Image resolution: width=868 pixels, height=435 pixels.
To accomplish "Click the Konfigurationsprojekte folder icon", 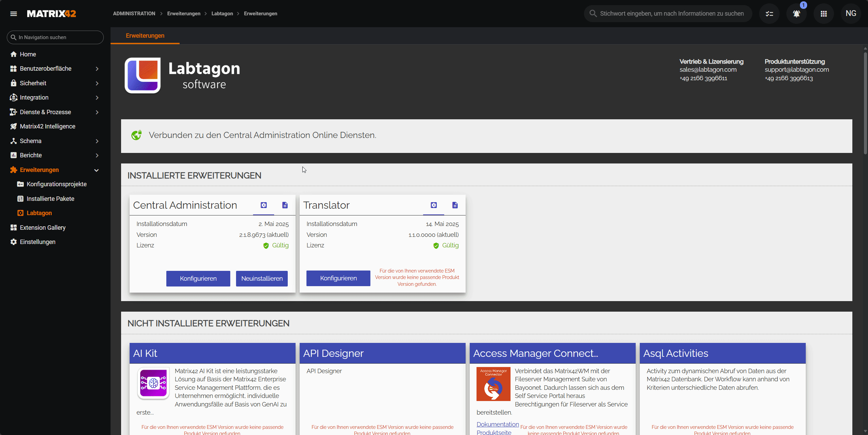I will pos(20,184).
